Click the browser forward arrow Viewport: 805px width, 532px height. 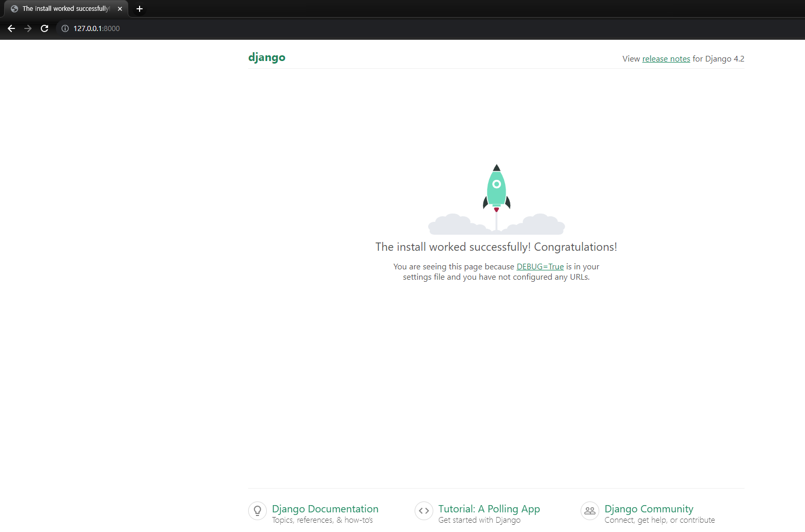[x=28, y=28]
